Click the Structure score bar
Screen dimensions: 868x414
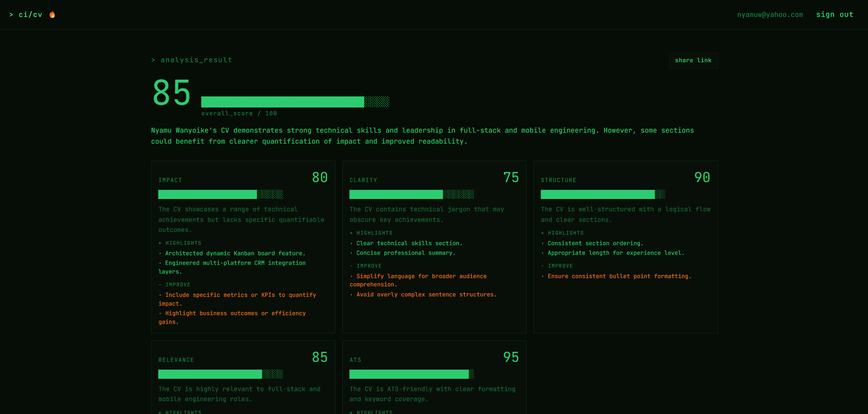[603, 194]
